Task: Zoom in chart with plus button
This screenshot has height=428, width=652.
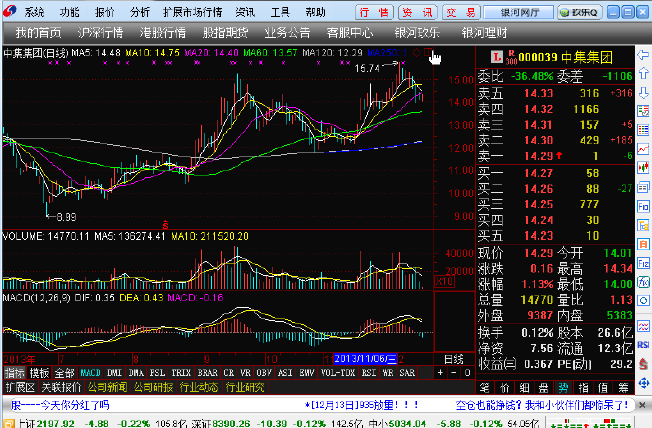Action: coord(440,373)
